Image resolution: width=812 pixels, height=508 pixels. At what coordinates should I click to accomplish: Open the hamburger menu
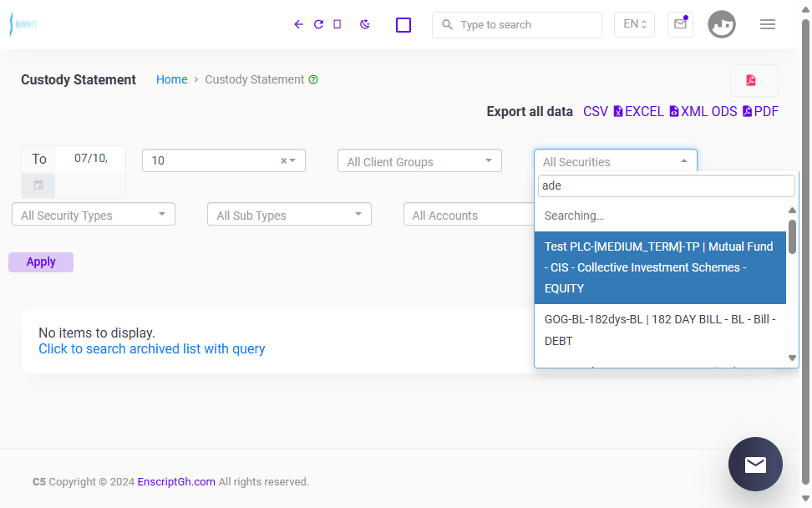[768, 24]
